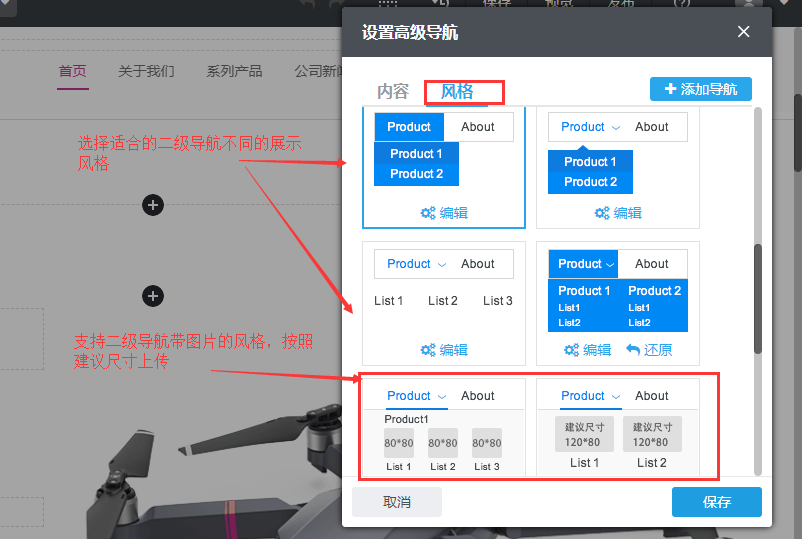Click the plus icon on 添加导航

click(670, 89)
